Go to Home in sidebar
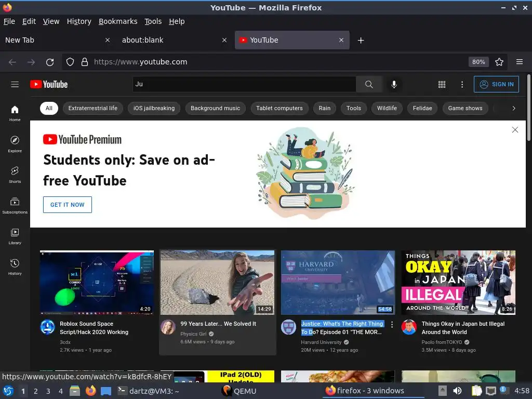The width and height of the screenshot is (532, 399). (15, 113)
